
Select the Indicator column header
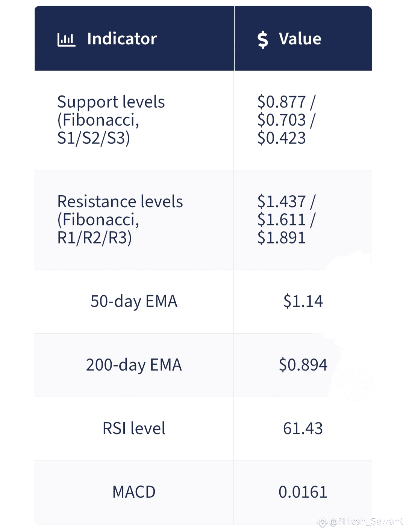[122, 39]
